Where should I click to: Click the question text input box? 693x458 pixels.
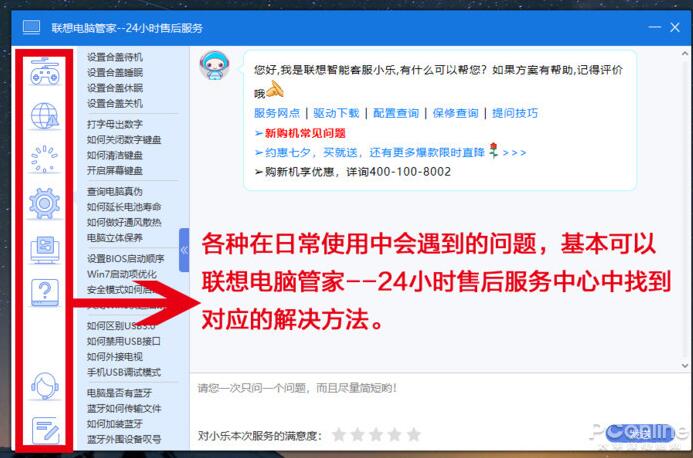(x=438, y=400)
